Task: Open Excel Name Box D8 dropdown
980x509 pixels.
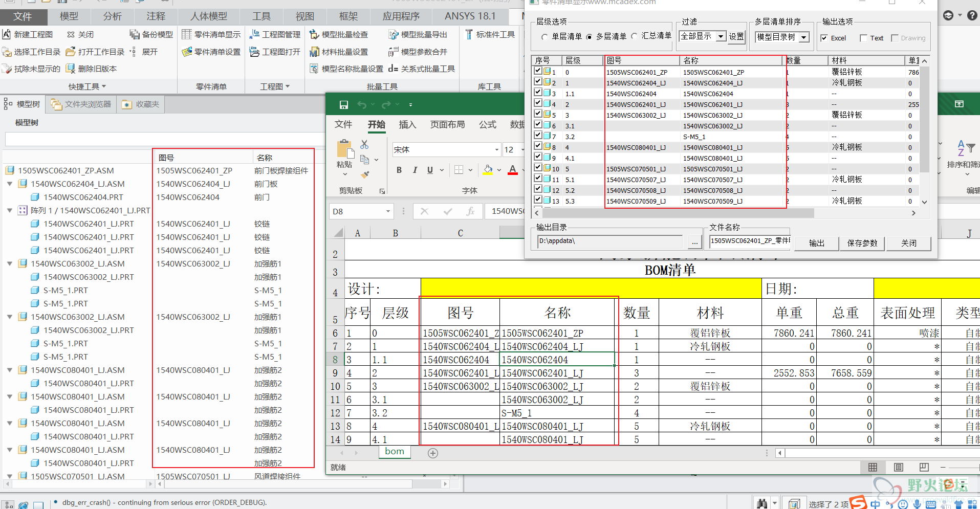Action: pyautogui.click(x=388, y=211)
